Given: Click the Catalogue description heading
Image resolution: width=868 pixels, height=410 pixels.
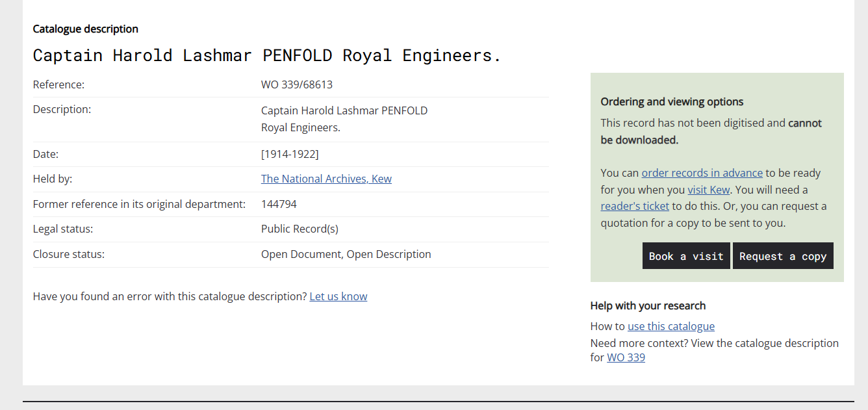Looking at the screenshot, I should point(86,29).
